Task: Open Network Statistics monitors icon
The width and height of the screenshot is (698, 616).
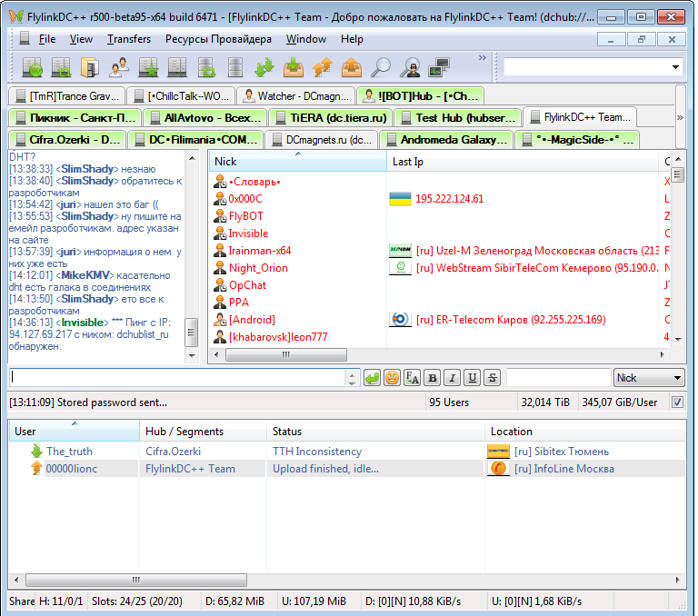Action: 439,67
